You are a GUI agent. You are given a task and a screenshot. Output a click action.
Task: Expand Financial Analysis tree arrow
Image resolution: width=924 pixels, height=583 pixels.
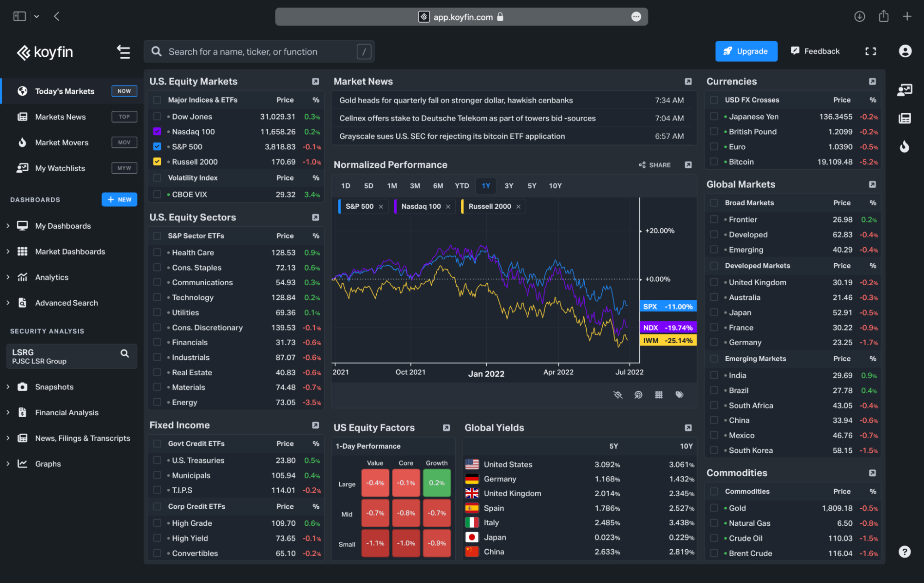[8, 413]
